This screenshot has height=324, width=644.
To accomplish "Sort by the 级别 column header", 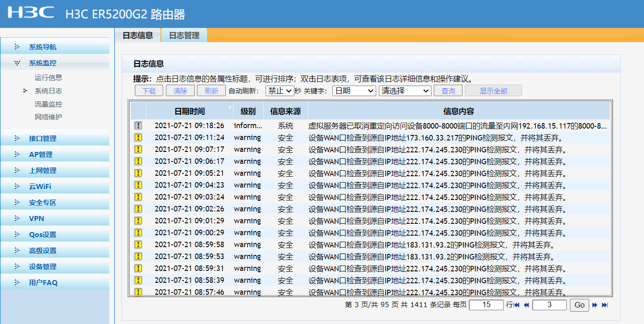I will [x=248, y=111].
